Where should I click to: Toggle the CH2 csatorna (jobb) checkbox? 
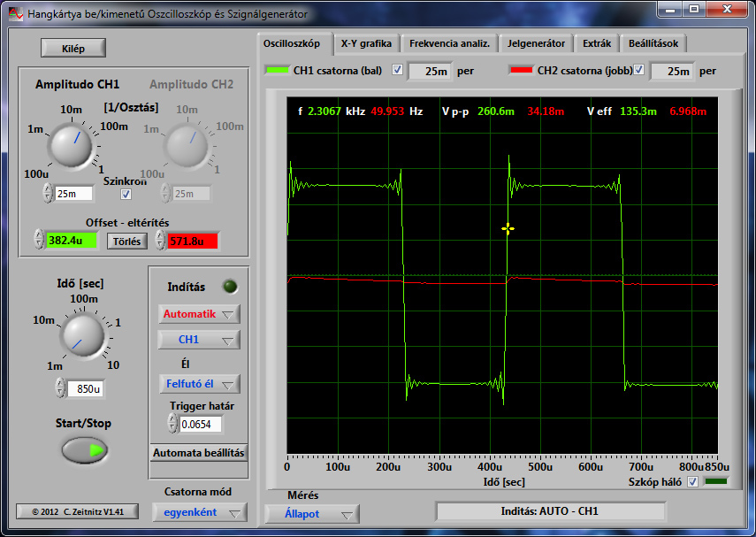638,70
